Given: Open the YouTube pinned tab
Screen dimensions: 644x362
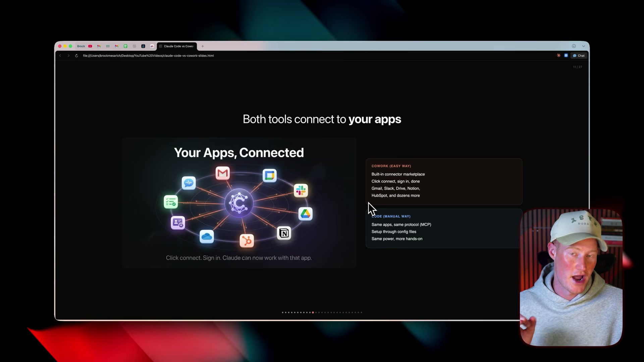Looking at the screenshot, I should coord(90,46).
